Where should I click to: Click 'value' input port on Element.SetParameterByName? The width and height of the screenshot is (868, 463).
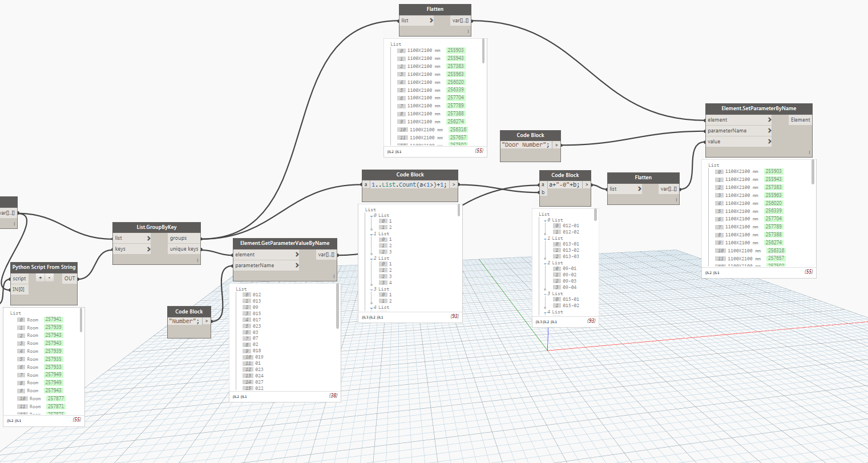tap(739, 142)
